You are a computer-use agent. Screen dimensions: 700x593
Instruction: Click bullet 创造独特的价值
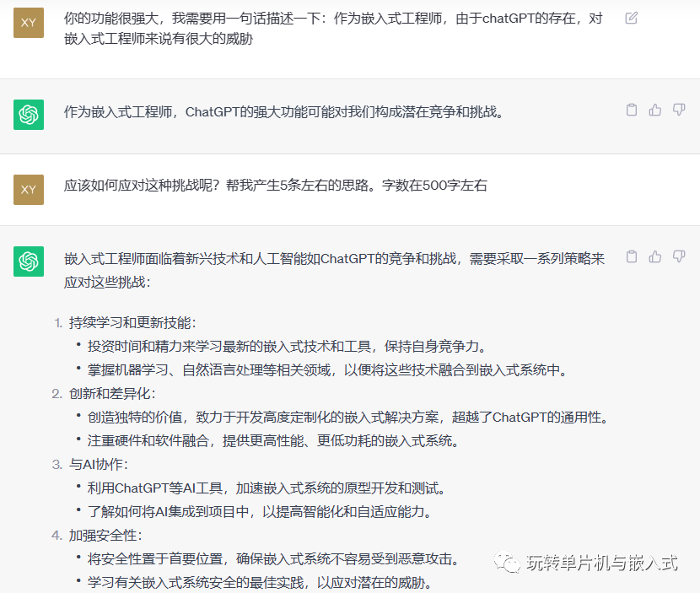(x=348, y=418)
